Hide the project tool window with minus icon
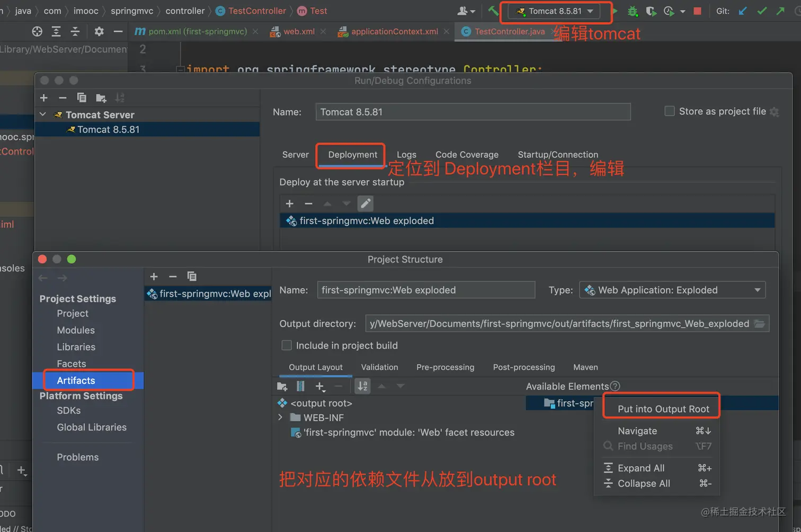The image size is (801, 532). click(x=118, y=31)
